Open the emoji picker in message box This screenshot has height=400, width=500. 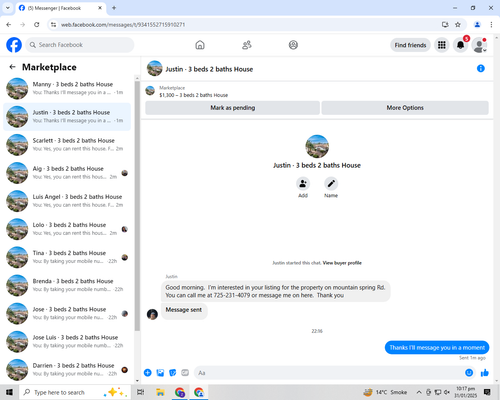pyautogui.click(x=469, y=373)
